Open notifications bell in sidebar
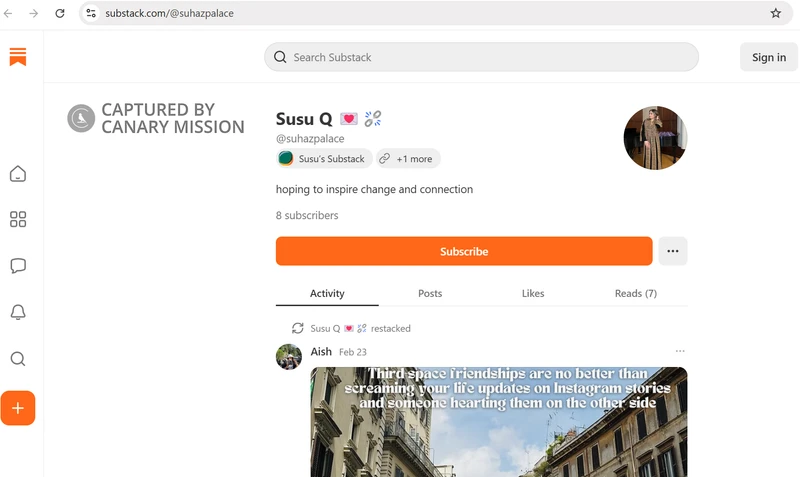Screen dimensions: 800x477 point(18,312)
